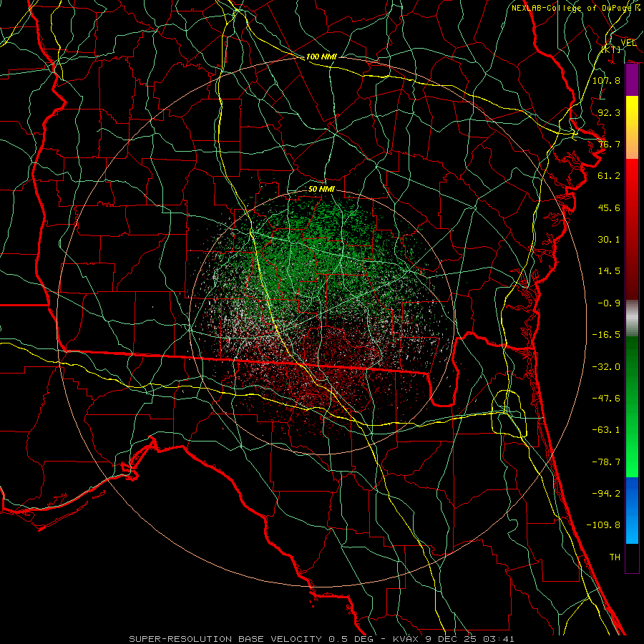Click the legend value -16.5
Image resolution: width=644 pixels, height=644 pixels.
tap(606, 335)
